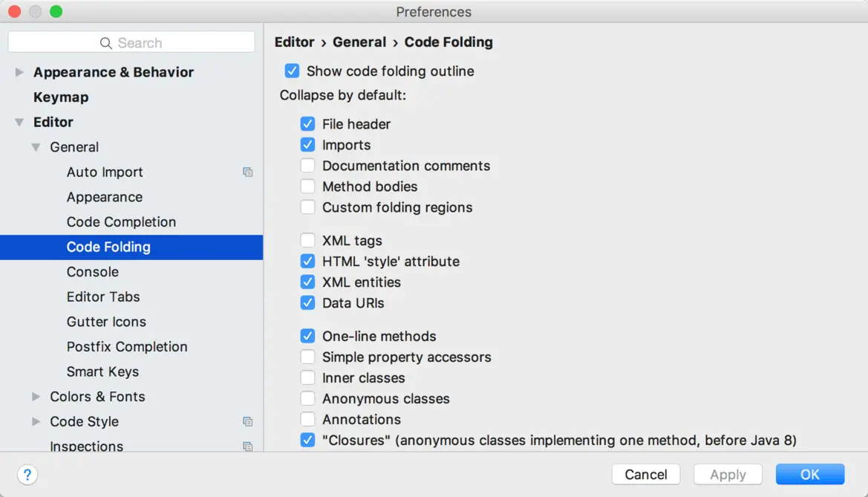Uncheck the File header checkbox
Screen dimensions: 868x497
pyautogui.click(x=307, y=124)
